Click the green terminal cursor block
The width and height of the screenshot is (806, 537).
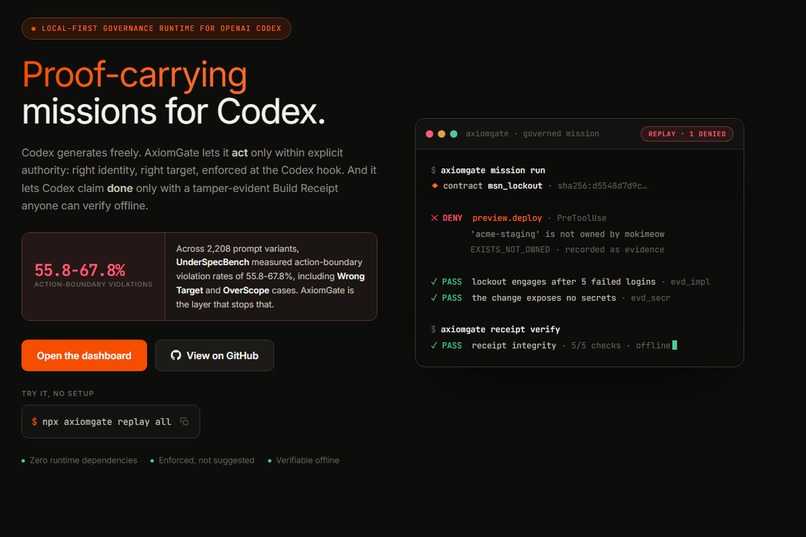(675, 345)
